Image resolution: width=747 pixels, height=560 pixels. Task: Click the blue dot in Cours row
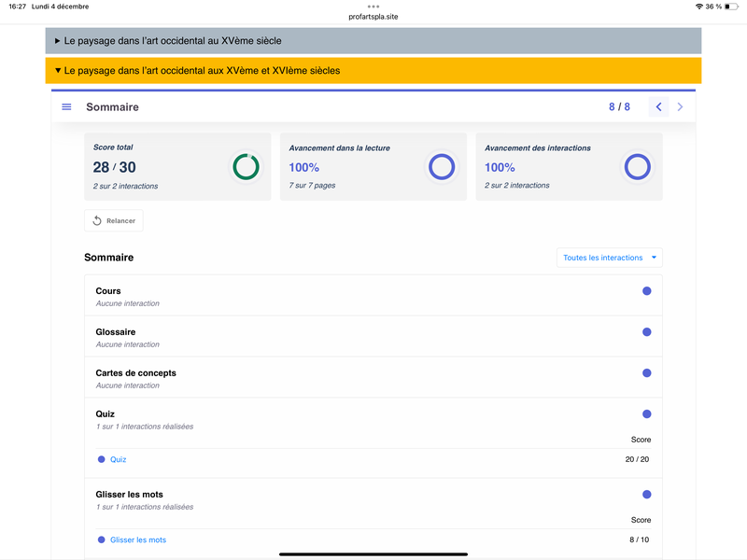(646, 291)
